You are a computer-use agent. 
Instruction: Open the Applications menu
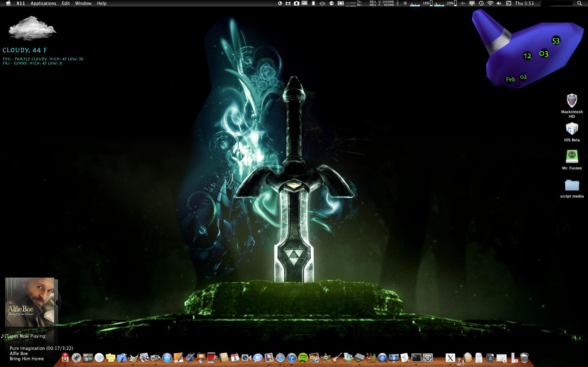pos(43,3)
